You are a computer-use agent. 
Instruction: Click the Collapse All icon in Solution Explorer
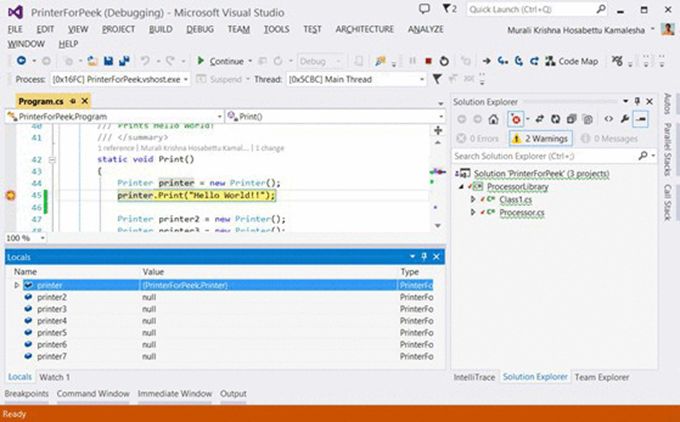tap(572, 119)
